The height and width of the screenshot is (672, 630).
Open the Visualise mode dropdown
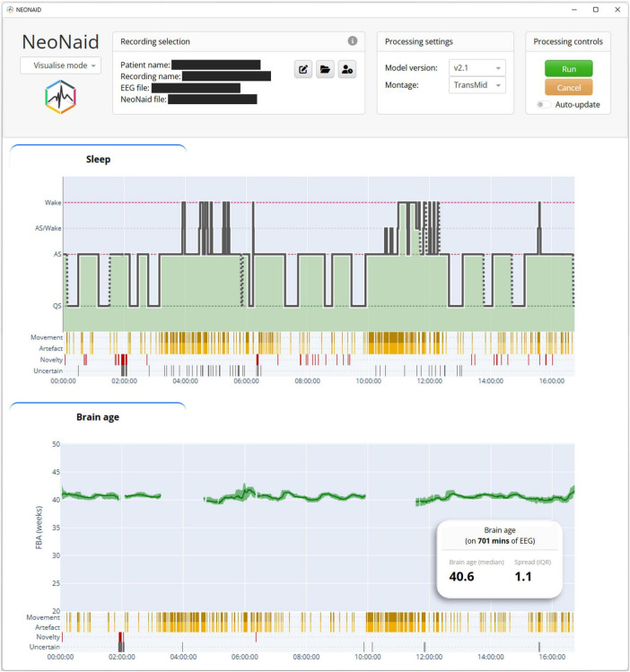click(x=60, y=65)
